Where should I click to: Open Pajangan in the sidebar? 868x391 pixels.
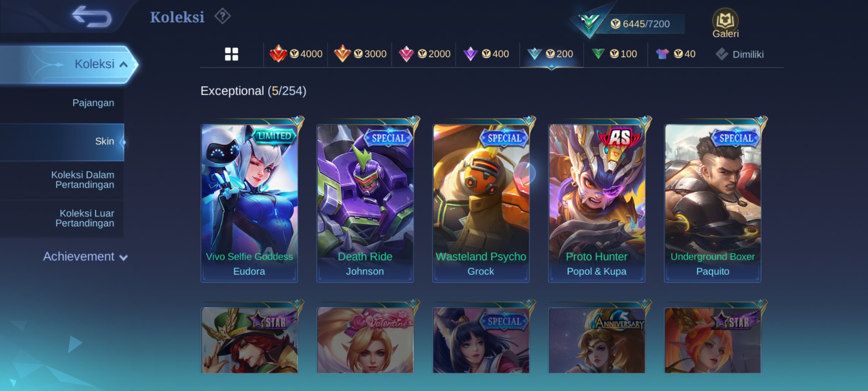click(x=93, y=103)
